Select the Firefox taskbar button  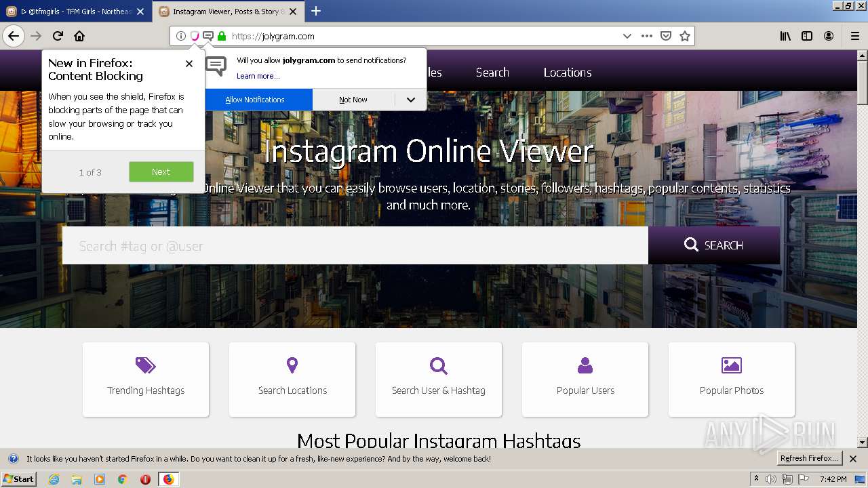(168, 479)
